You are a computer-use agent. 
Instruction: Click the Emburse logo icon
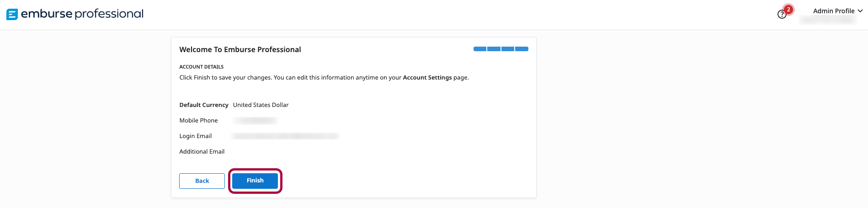tap(12, 14)
